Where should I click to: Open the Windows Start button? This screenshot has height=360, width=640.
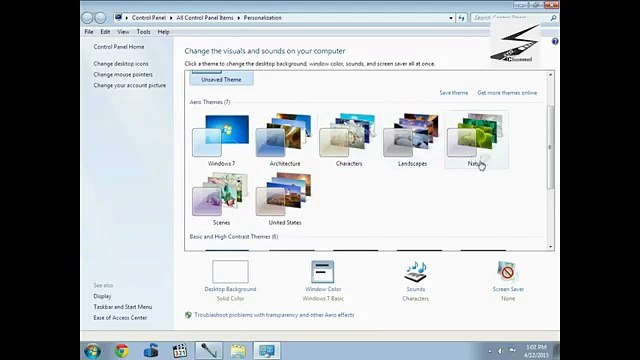coord(92,351)
